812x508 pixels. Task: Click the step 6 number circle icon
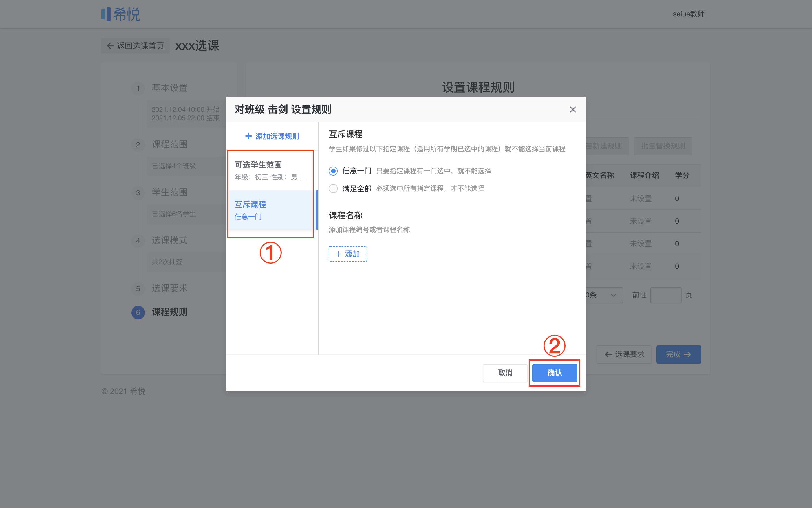[x=138, y=313]
